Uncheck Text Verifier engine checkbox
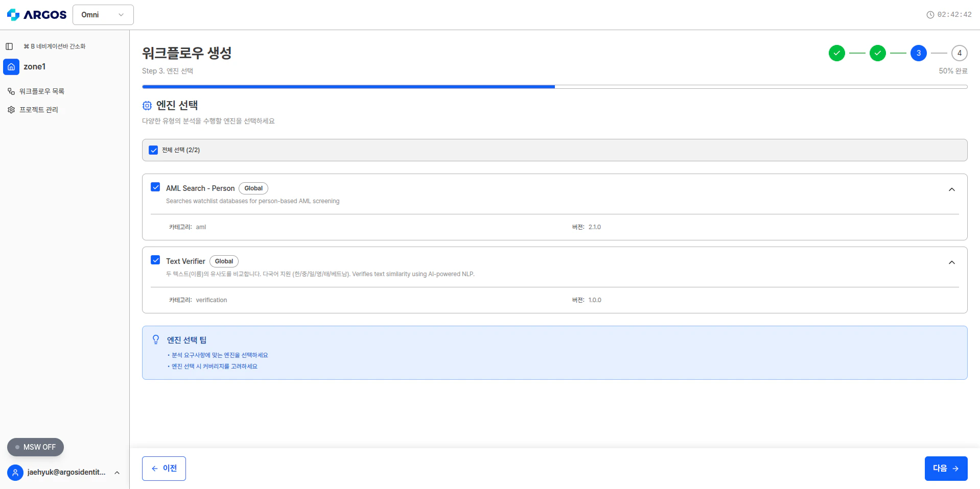This screenshot has width=980, height=489. [155, 260]
